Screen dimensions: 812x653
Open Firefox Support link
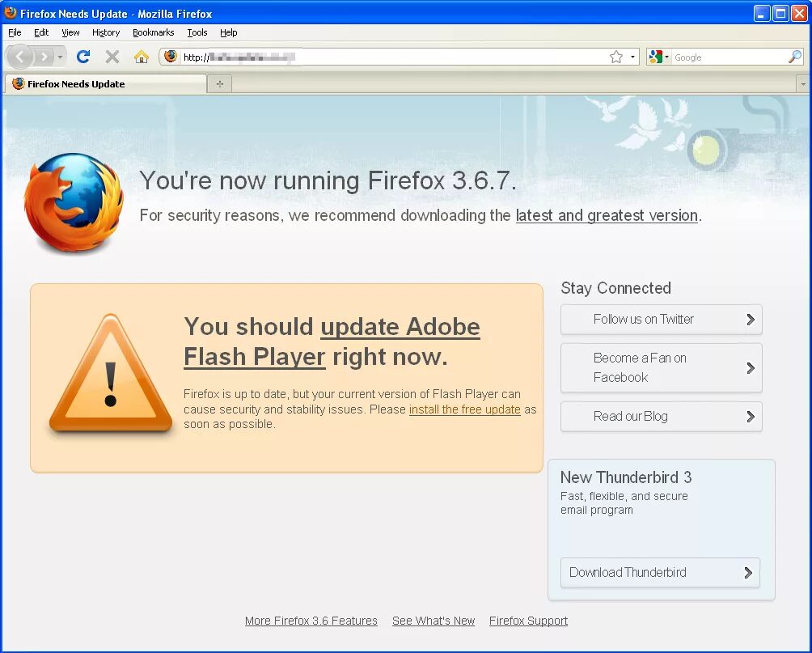pos(528,621)
